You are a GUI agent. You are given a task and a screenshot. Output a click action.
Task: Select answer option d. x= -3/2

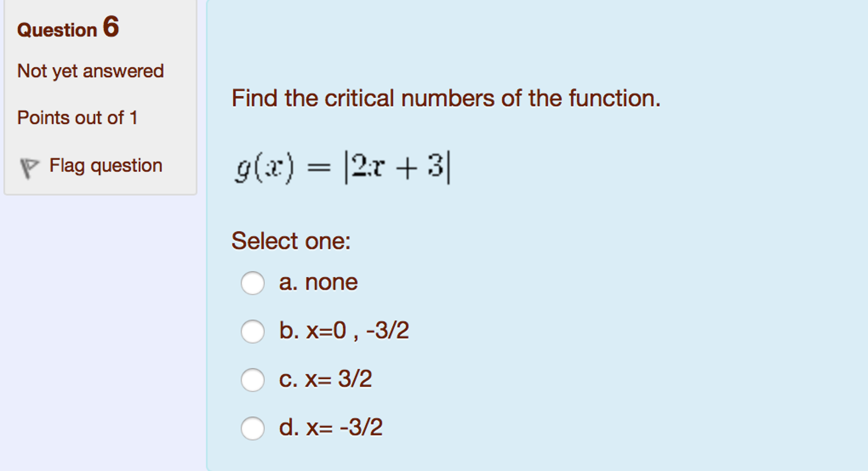coord(331,428)
